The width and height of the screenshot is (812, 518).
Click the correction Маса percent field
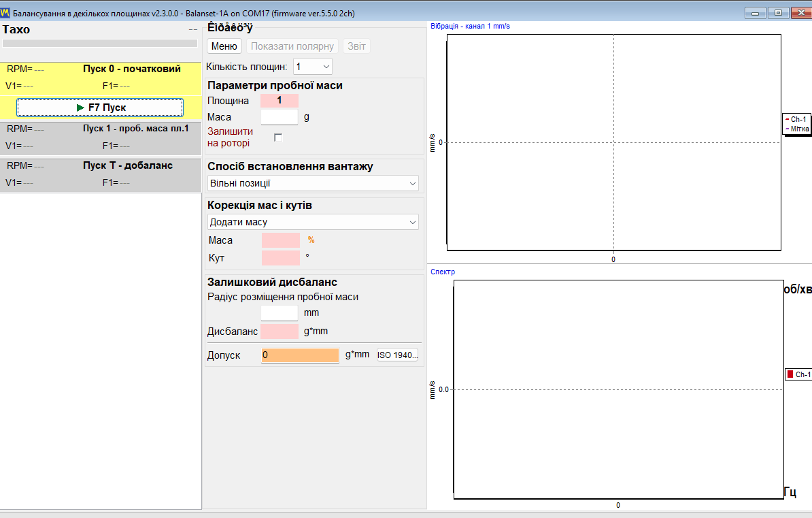pyautogui.click(x=281, y=240)
